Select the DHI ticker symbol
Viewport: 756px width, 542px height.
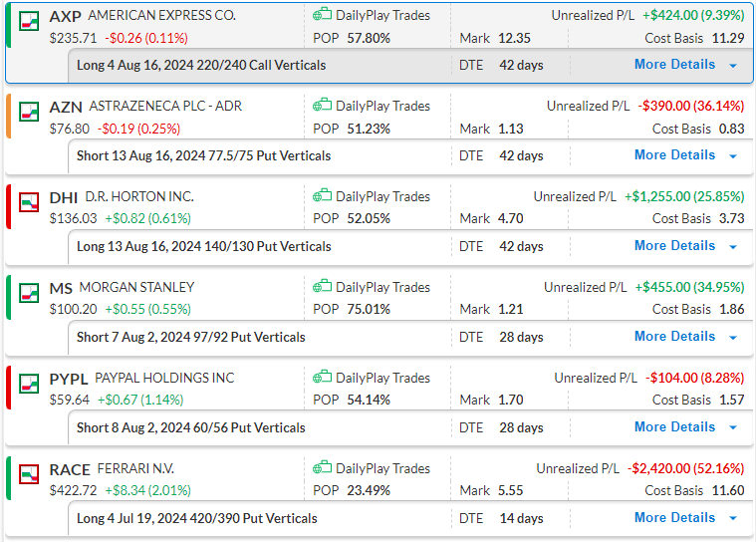tap(64, 197)
